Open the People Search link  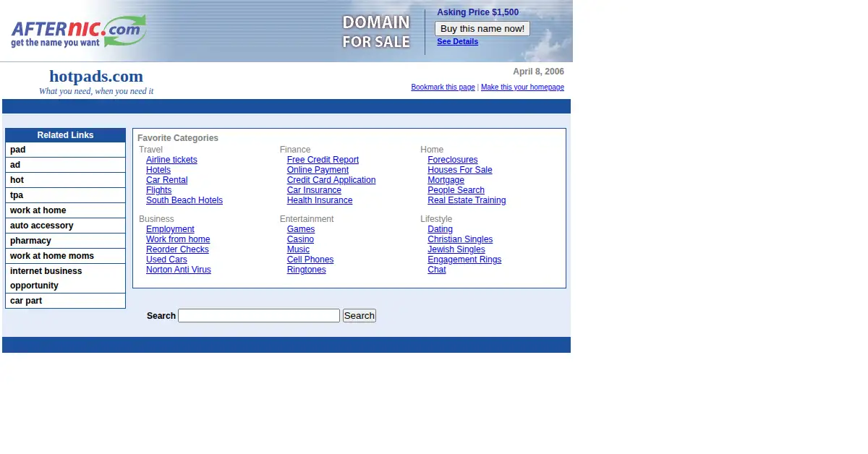coord(456,190)
